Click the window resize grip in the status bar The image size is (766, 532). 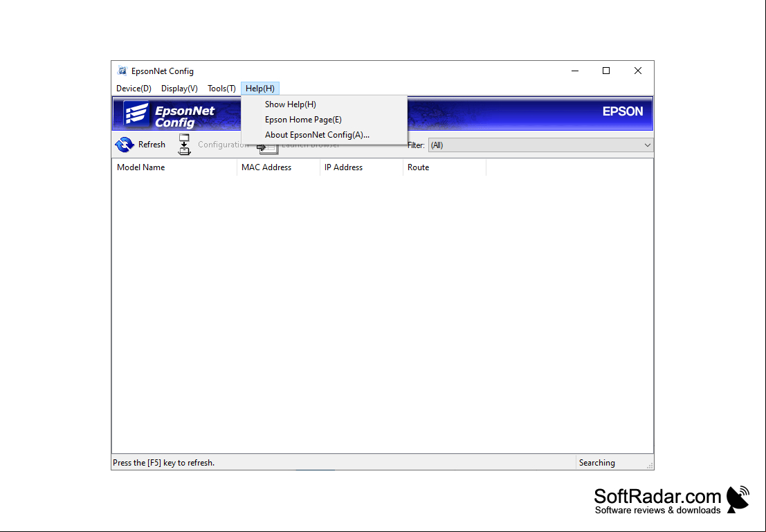coord(650,466)
